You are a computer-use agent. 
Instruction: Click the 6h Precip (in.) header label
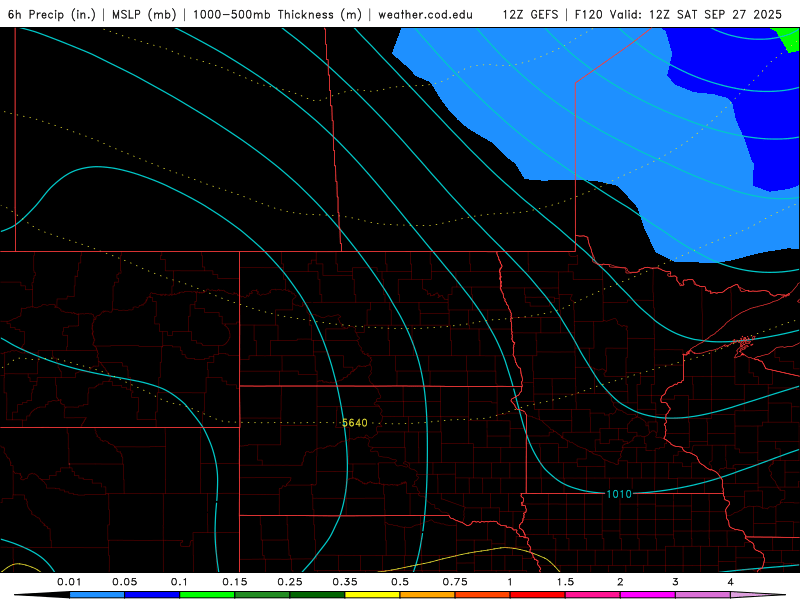(52, 15)
